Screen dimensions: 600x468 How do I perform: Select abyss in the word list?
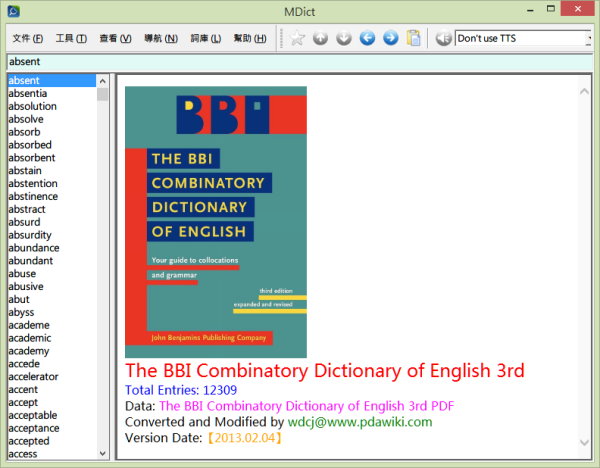(21, 312)
